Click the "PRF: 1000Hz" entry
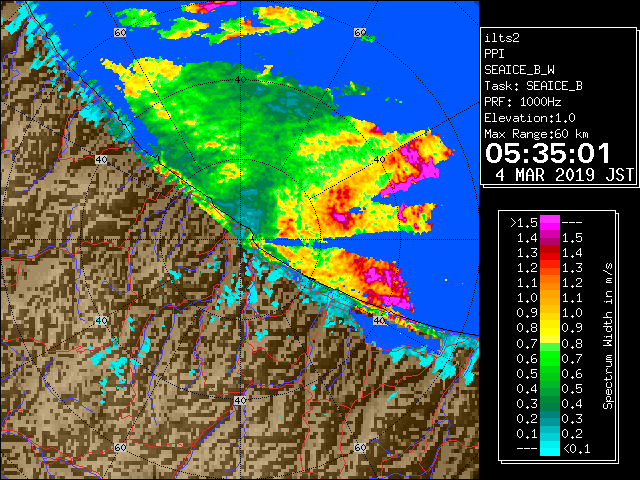Screen dimensions: 640x480 click(523, 102)
